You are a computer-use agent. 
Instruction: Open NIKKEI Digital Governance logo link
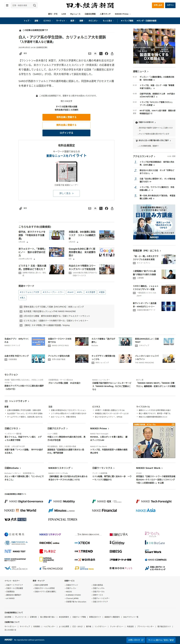[x=24, y=501]
